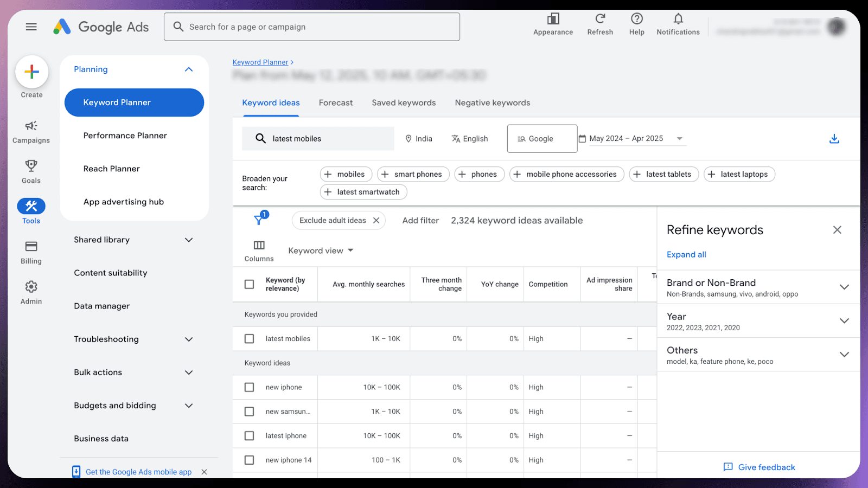This screenshot has width=868, height=488.
Task: Open the Help icon
Action: tap(637, 19)
